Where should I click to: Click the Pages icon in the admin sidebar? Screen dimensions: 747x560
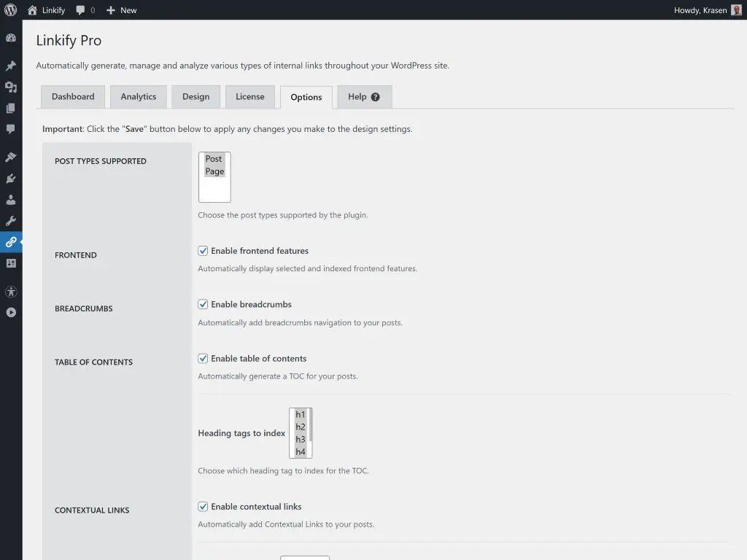pyautogui.click(x=11, y=108)
